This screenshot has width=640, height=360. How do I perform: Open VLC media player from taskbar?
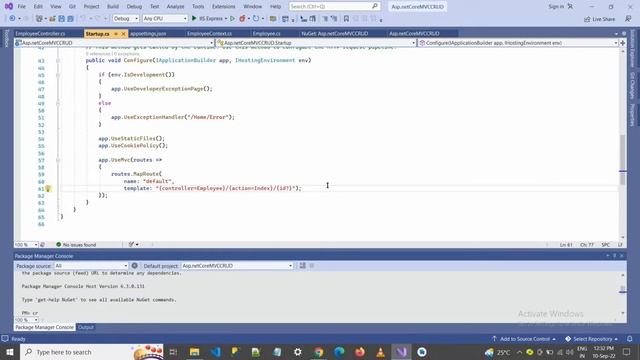(380, 352)
